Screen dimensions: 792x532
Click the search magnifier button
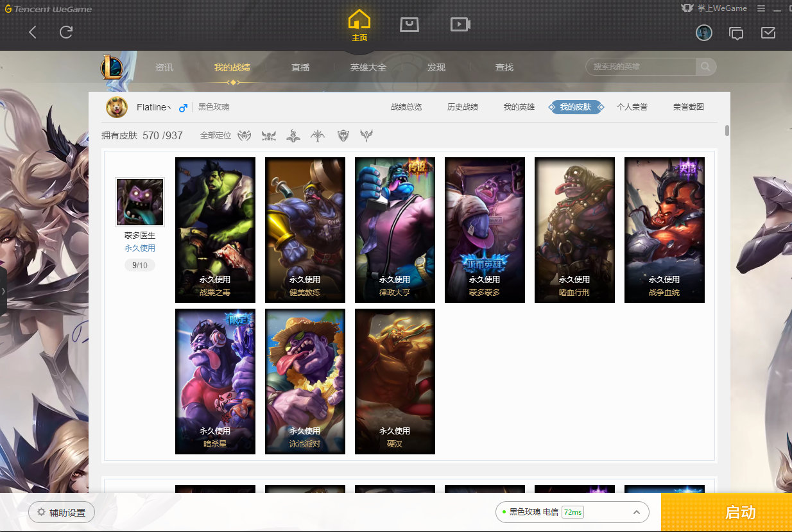[x=705, y=67]
